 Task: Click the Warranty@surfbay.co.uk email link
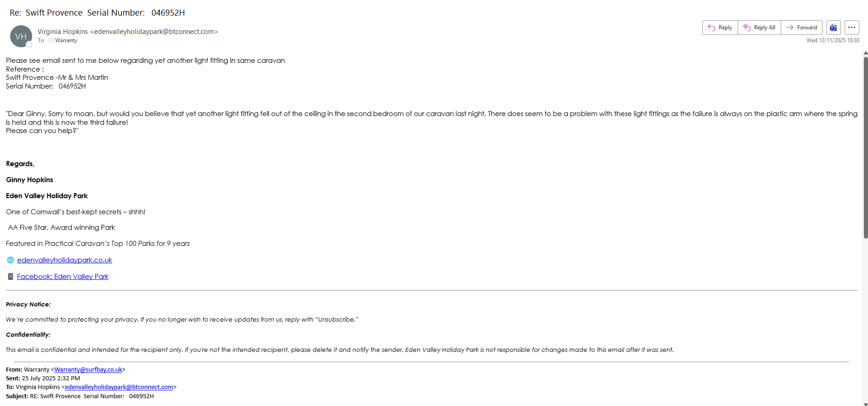[88, 370]
